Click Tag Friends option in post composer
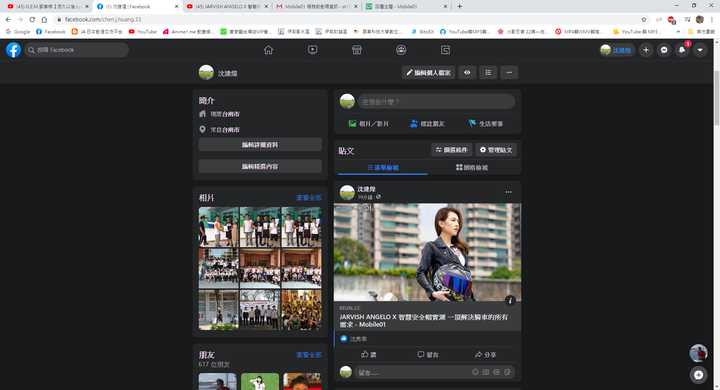Viewport: 720px width, 390px height. [x=427, y=124]
